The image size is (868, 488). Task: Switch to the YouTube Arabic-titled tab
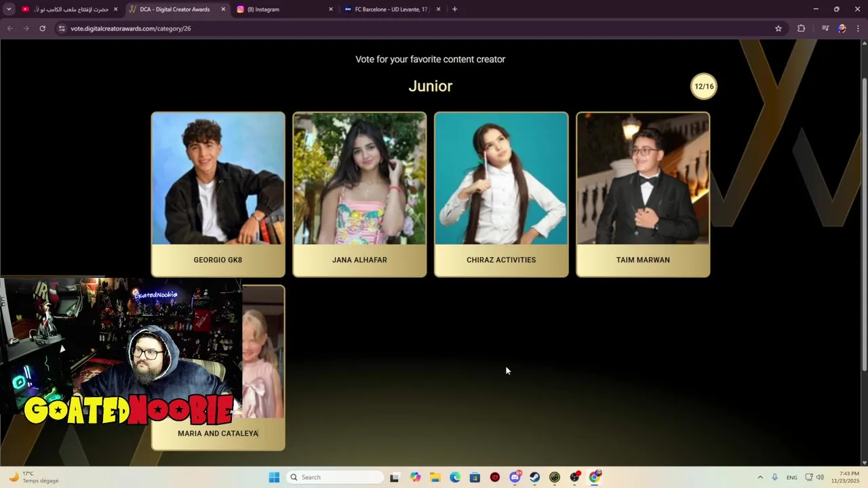point(70,9)
